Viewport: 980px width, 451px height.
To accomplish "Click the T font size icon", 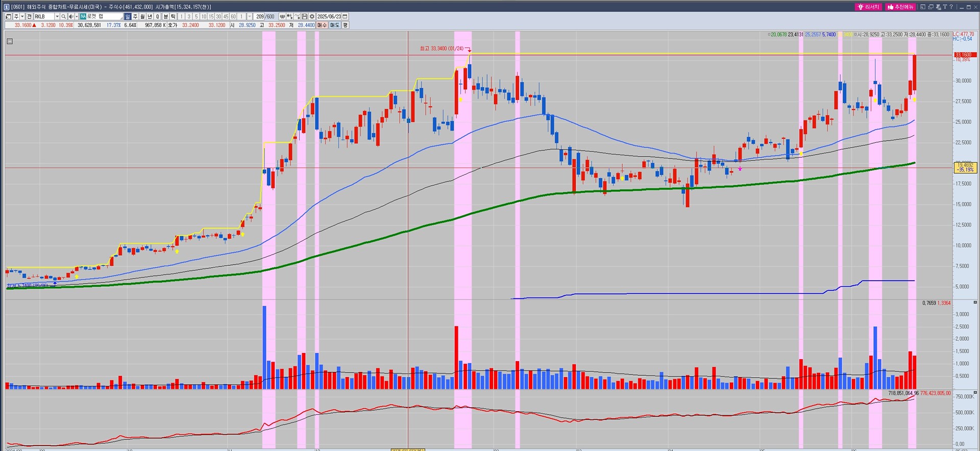I will coord(945,7).
